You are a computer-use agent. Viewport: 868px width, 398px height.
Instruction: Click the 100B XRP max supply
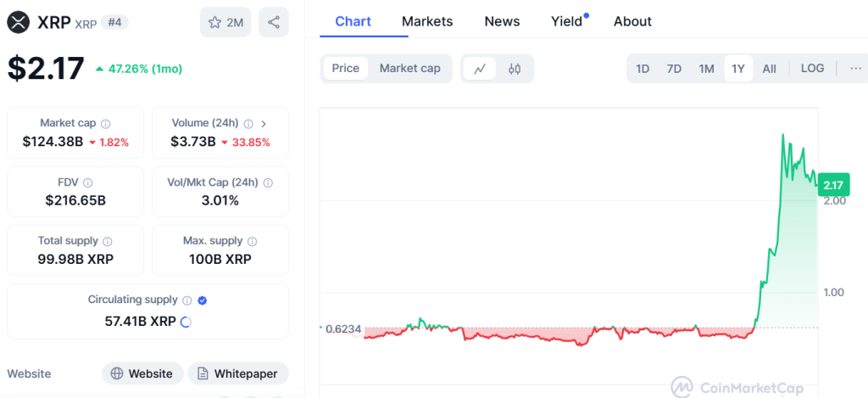click(220, 259)
